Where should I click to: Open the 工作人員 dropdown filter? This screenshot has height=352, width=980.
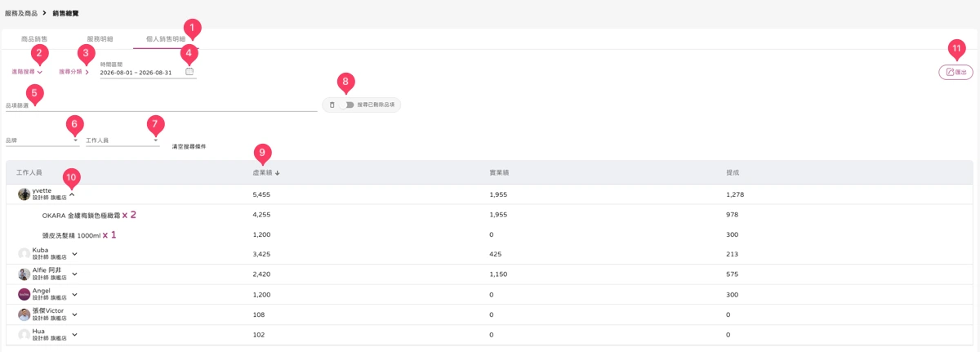(x=122, y=140)
